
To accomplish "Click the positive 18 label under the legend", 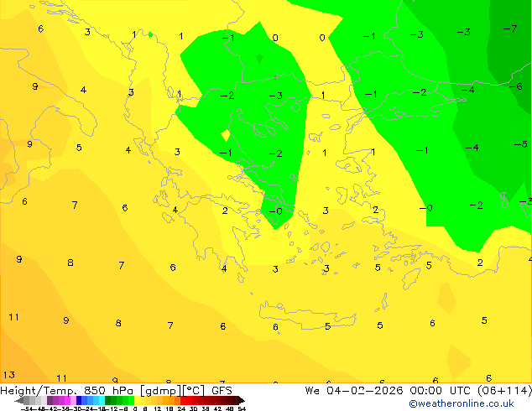I will click(170, 409).
